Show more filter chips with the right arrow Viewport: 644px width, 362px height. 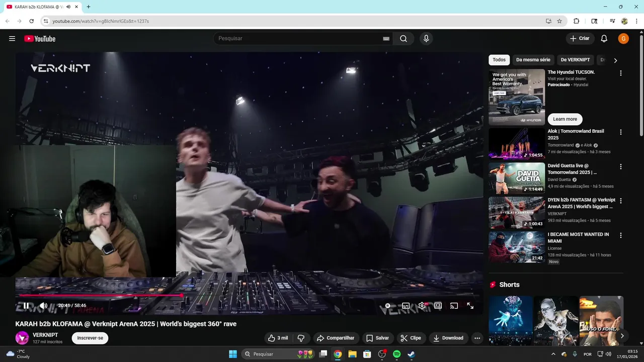pos(615,60)
